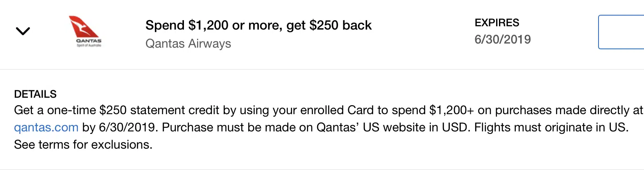This screenshot has width=644, height=170.
Task: Collapse the Qantas offer using the chevron
Action: click(x=23, y=31)
